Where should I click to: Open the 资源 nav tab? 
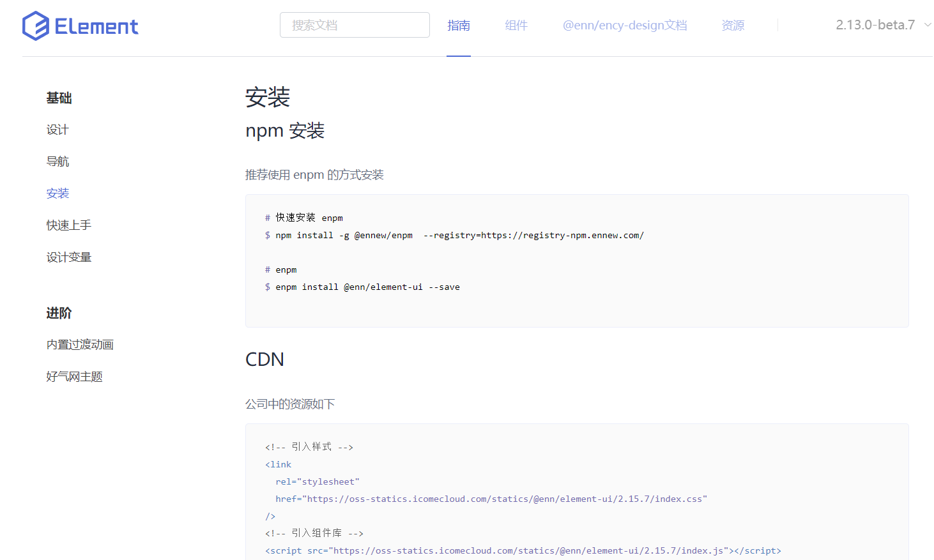pyautogui.click(x=733, y=26)
